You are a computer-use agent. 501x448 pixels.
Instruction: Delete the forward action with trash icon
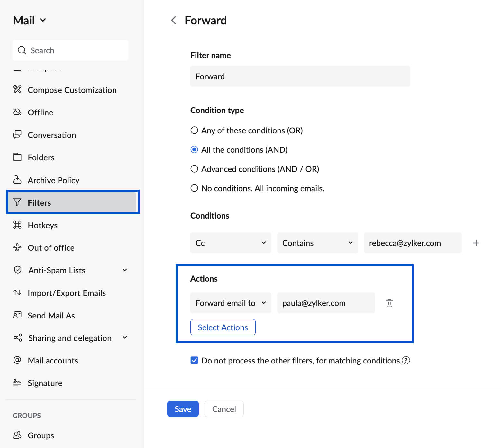click(389, 303)
